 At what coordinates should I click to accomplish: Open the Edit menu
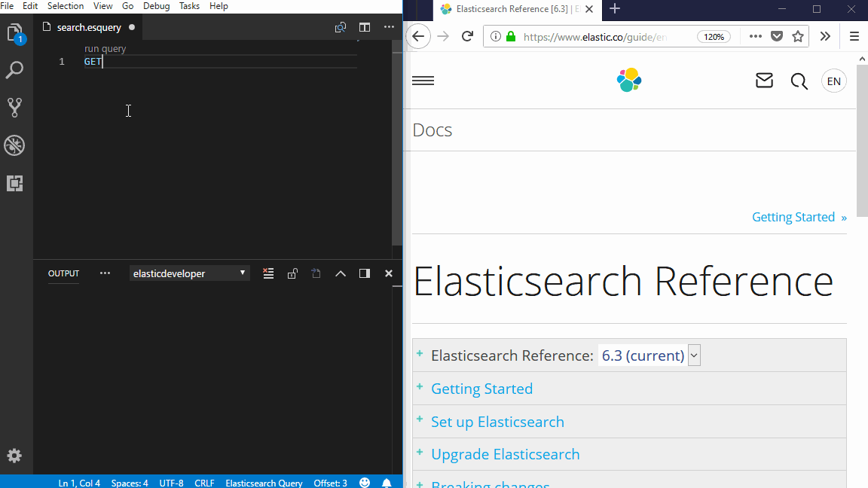pos(30,6)
